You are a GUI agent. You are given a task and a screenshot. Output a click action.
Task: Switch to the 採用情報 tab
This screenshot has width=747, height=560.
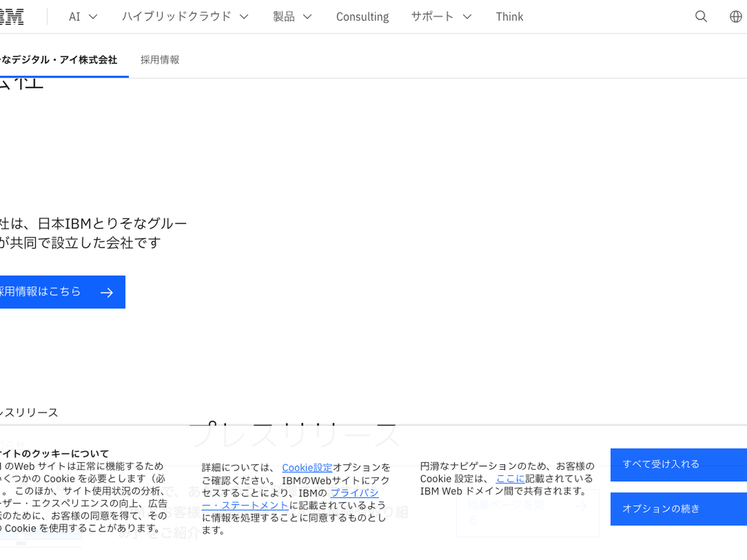coord(160,60)
